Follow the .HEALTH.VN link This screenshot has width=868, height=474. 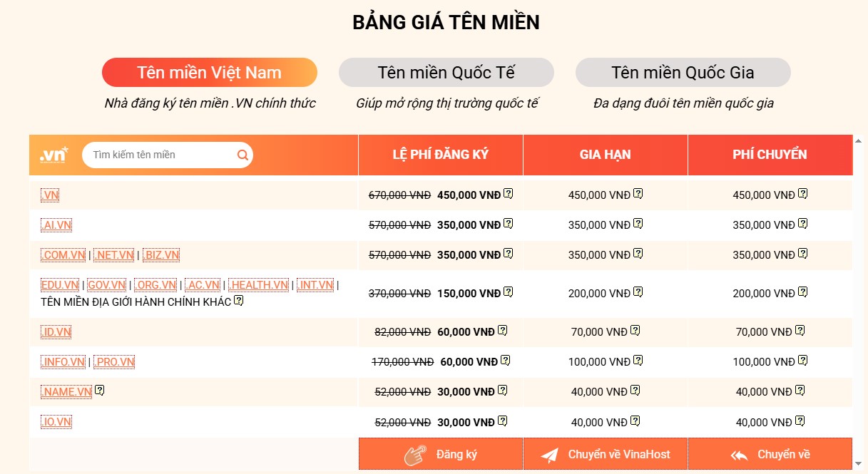click(x=258, y=285)
